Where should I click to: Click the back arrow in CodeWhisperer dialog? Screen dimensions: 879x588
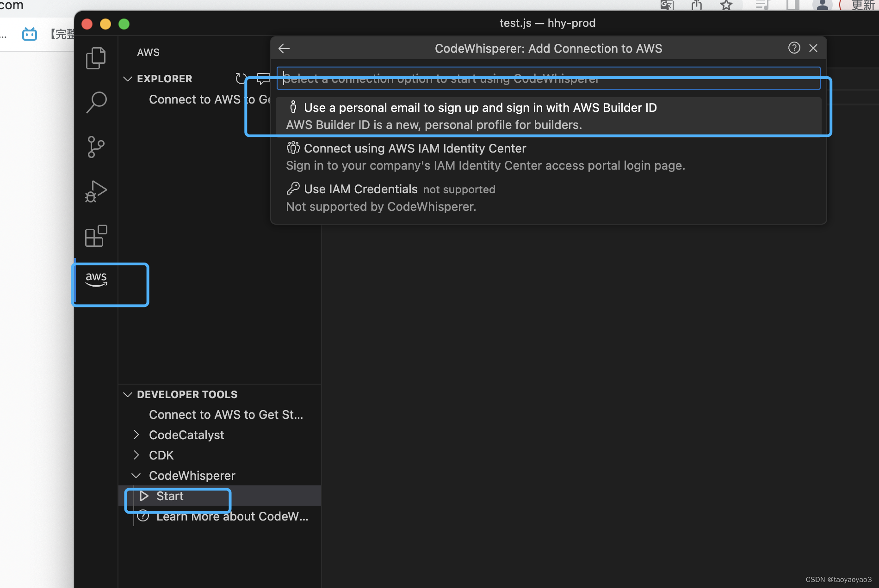coord(284,49)
